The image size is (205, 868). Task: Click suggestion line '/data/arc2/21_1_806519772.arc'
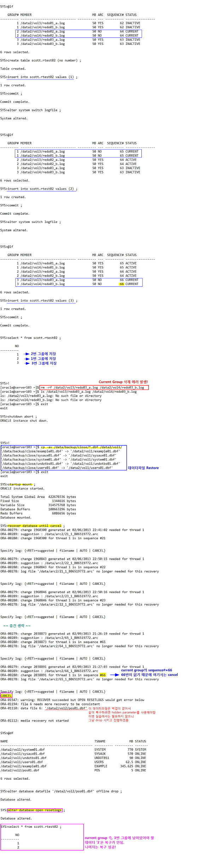[x=49, y=534]
